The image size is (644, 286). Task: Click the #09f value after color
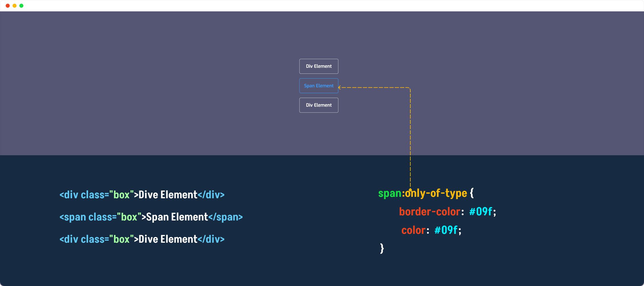446,230
